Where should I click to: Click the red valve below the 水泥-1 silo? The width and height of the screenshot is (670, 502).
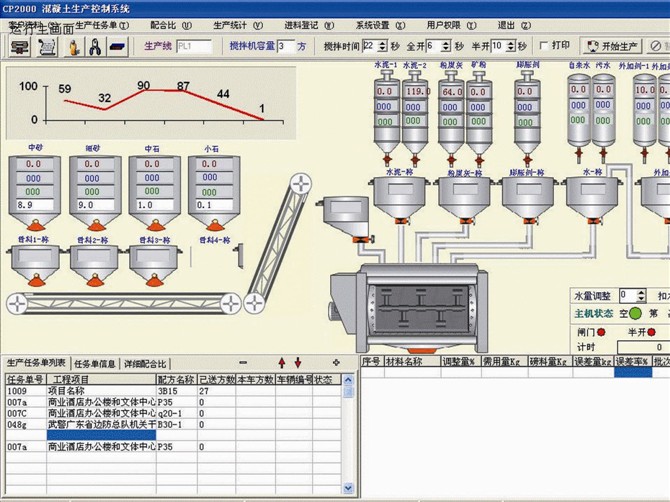click(x=388, y=160)
